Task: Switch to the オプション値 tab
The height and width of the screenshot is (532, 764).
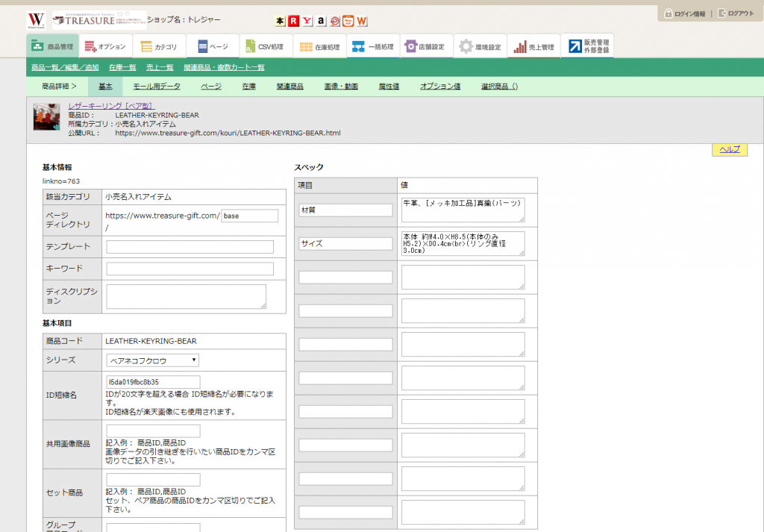Action: click(439, 87)
